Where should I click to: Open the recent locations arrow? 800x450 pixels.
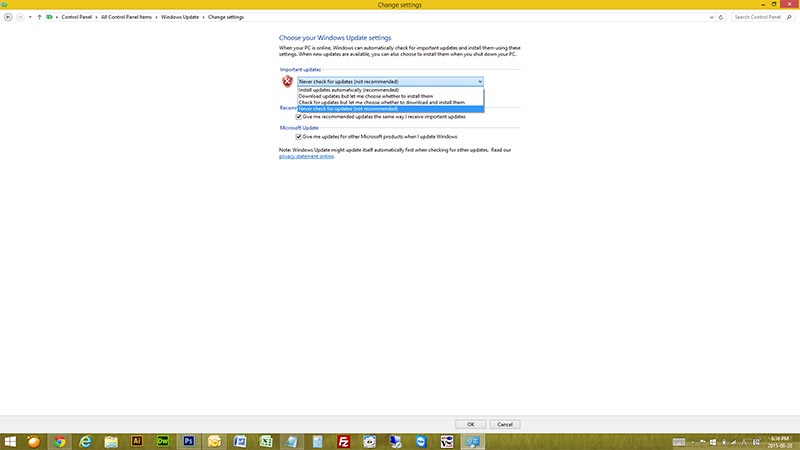[30, 17]
